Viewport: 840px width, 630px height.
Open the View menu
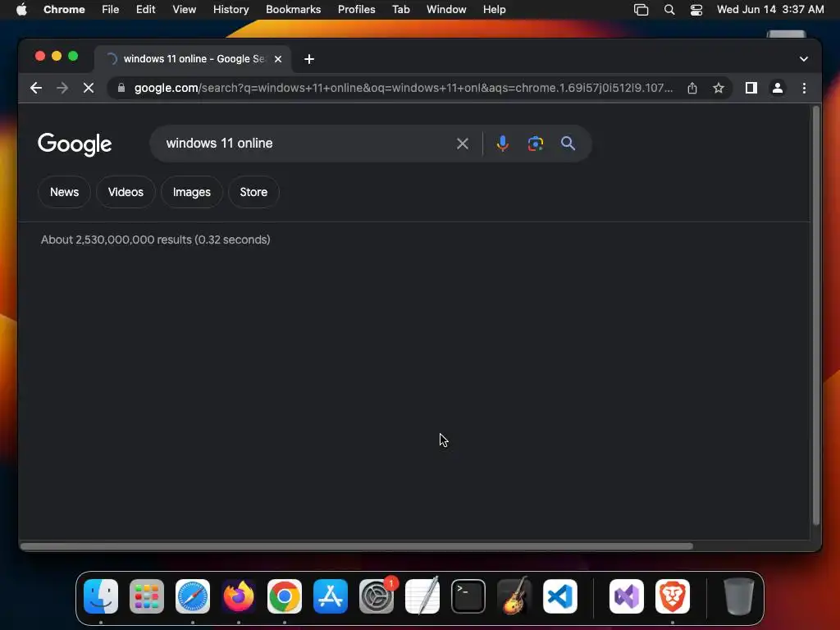pyautogui.click(x=184, y=10)
